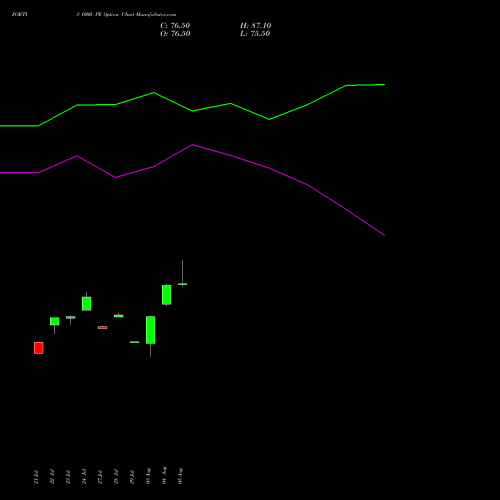This screenshot has width=500, height=500.
Task: Click the 29 Jul date label
Action: point(132,477)
